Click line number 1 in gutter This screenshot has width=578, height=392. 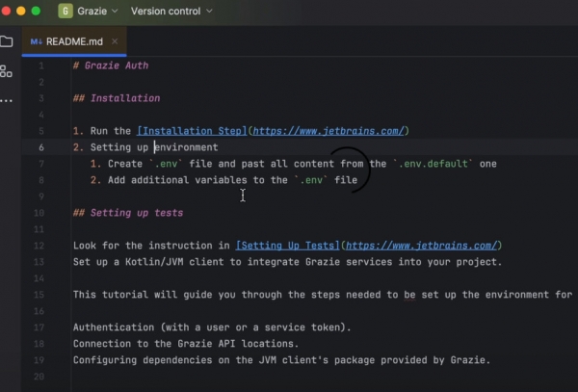coord(40,65)
